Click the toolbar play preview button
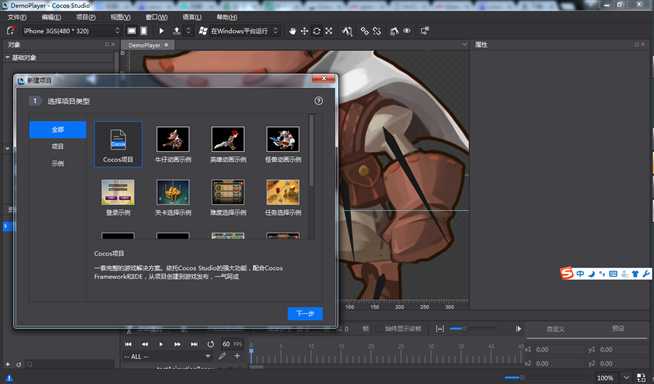 161,31
